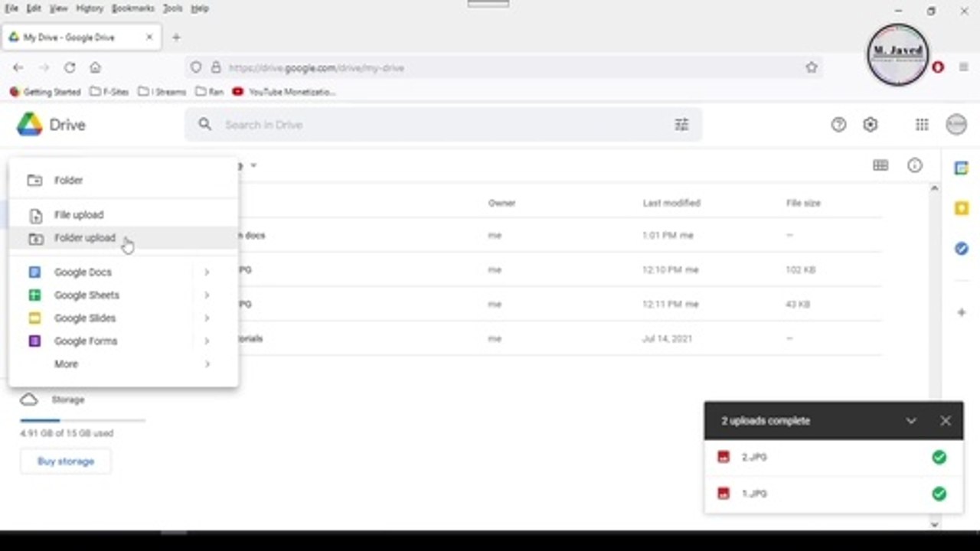980x551 pixels.
Task: Open a new browser tab
Action: click(176, 37)
